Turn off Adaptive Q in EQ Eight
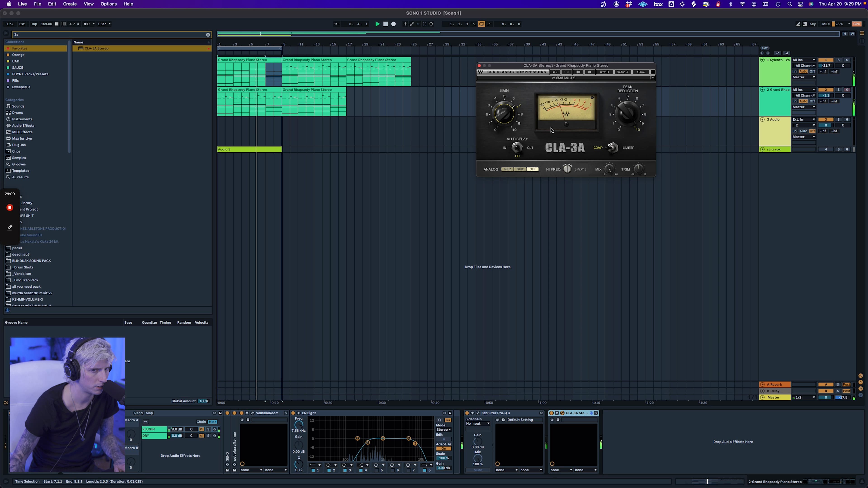 coord(444,449)
